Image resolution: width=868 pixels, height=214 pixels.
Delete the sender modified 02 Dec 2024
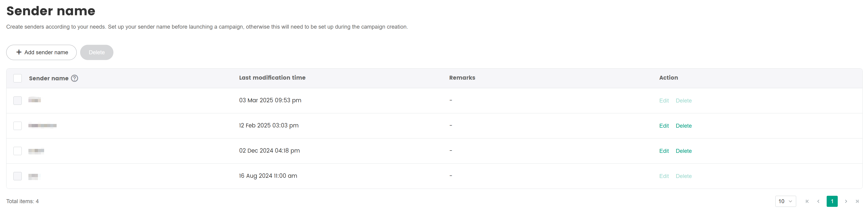(683, 151)
